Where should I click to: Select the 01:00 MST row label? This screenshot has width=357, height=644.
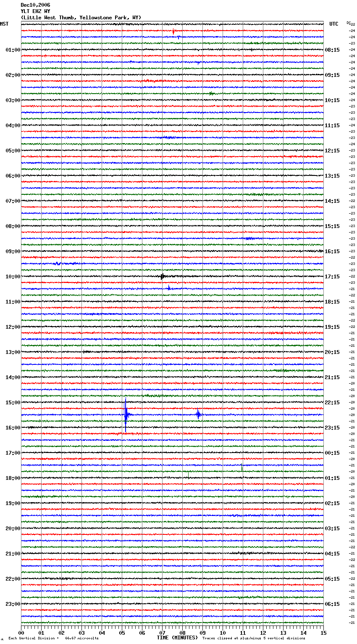[13, 50]
